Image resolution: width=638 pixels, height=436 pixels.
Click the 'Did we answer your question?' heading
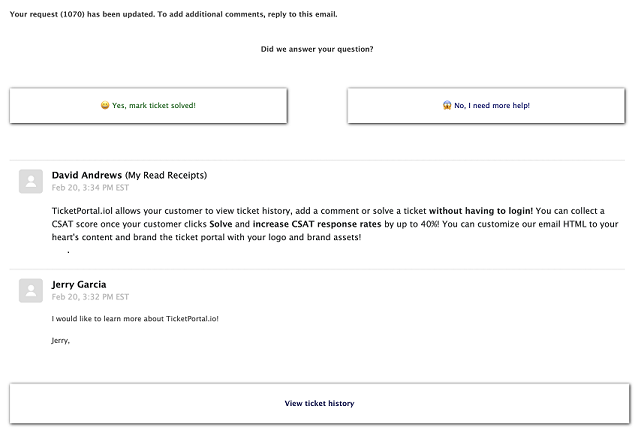click(317, 49)
